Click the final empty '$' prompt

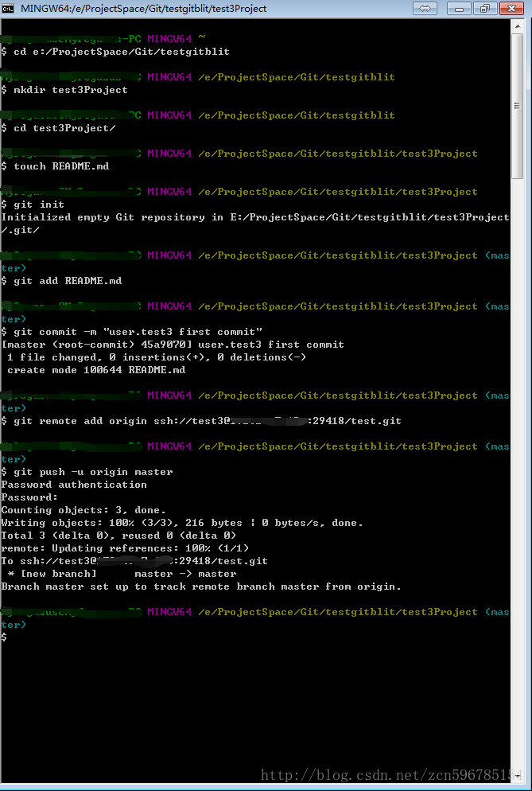[x=4, y=637]
